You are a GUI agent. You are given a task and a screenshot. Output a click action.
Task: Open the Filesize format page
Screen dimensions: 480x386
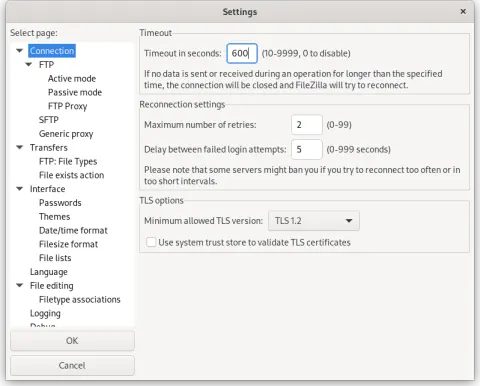pos(69,244)
